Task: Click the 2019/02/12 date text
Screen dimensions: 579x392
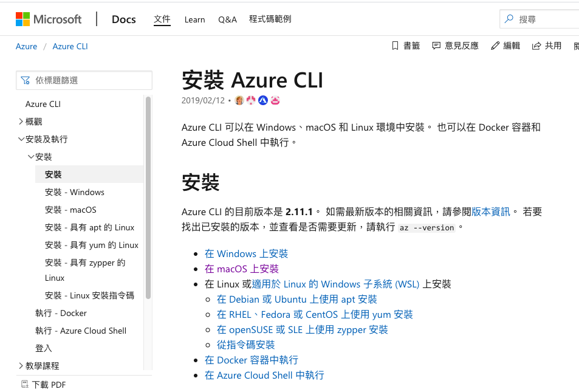Action: (x=203, y=100)
